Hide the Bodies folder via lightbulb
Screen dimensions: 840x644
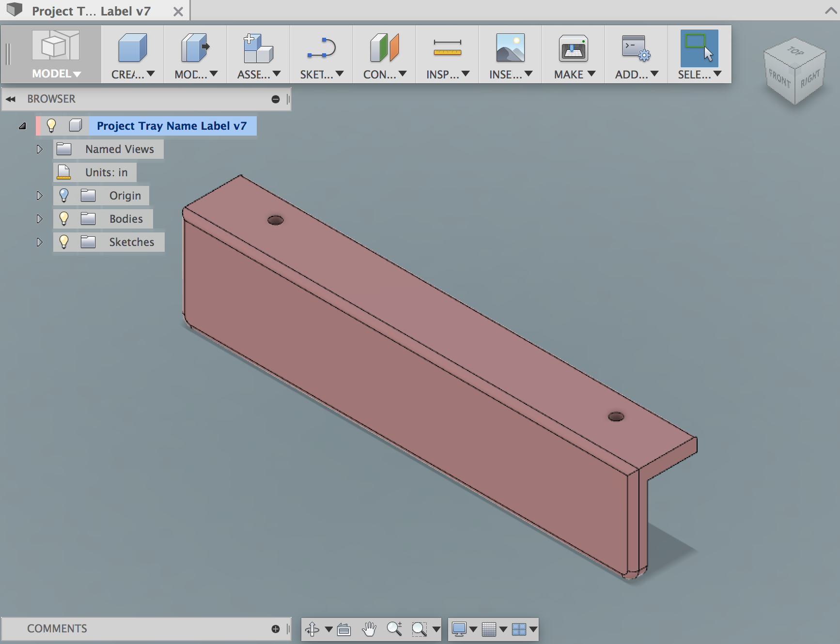pyautogui.click(x=64, y=218)
